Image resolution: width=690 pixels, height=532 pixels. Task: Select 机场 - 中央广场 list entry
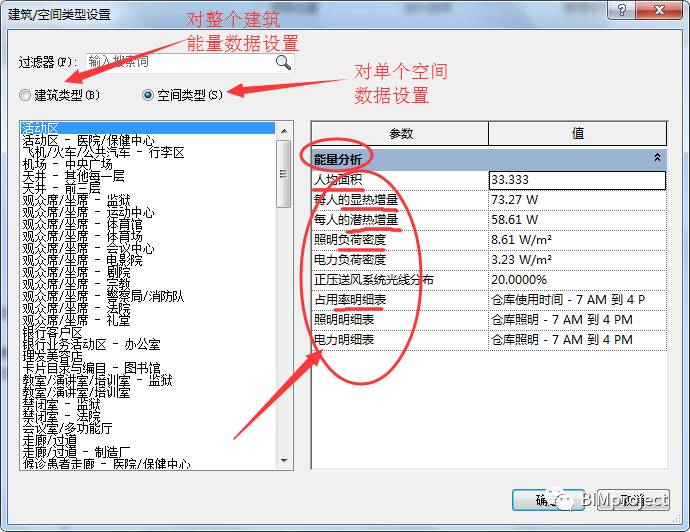[x=68, y=164]
